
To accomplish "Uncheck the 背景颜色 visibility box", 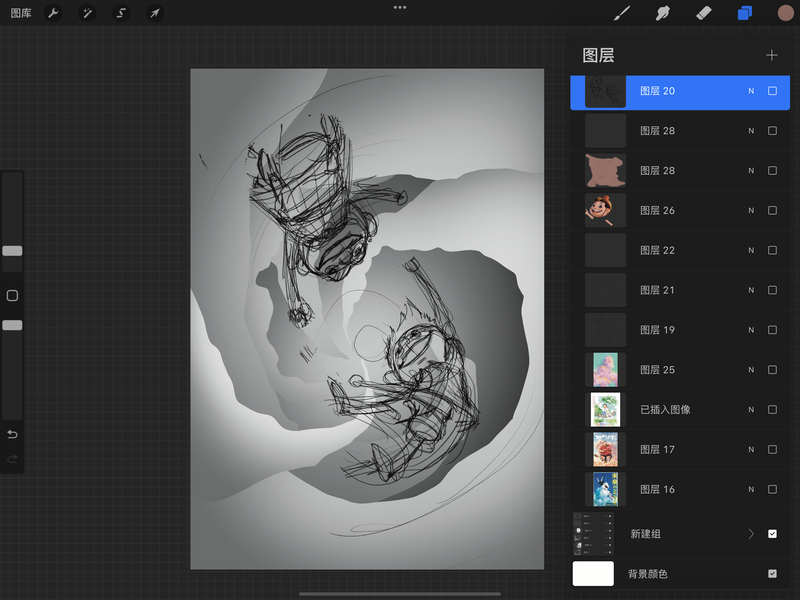I will (772, 573).
